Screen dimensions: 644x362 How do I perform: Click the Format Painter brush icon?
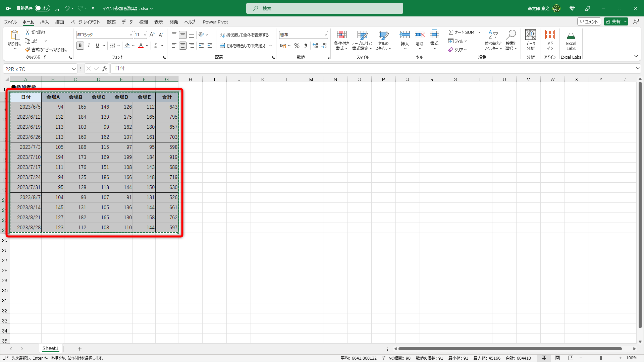click(x=28, y=50)
